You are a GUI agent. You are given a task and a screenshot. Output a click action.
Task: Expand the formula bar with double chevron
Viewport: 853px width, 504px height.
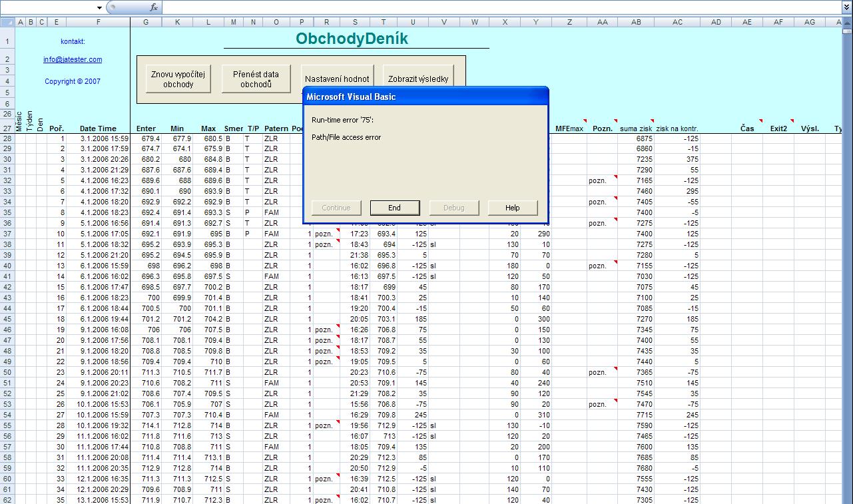pyautogui.click(x=847, y=7)
